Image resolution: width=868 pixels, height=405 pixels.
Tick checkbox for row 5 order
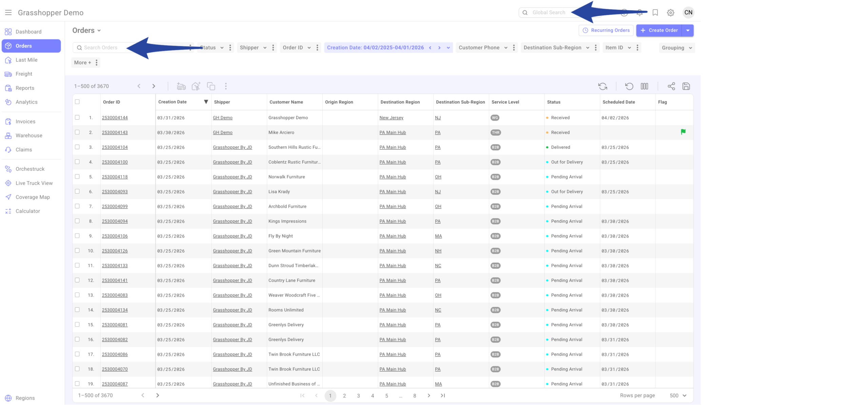coord(77,177)
